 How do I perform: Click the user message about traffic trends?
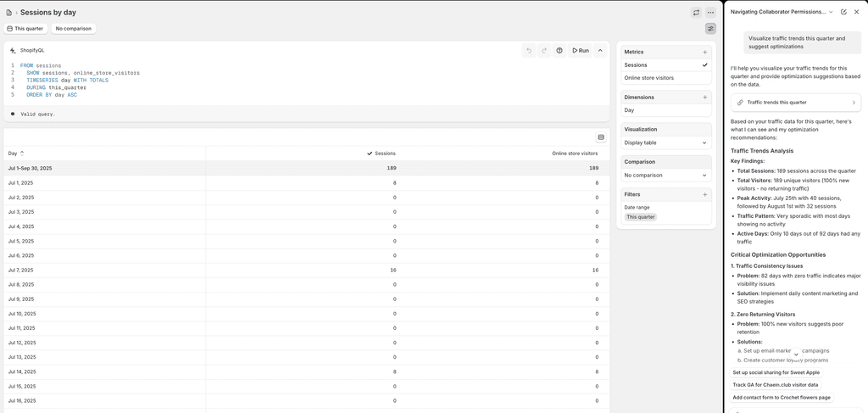point(802,42)
